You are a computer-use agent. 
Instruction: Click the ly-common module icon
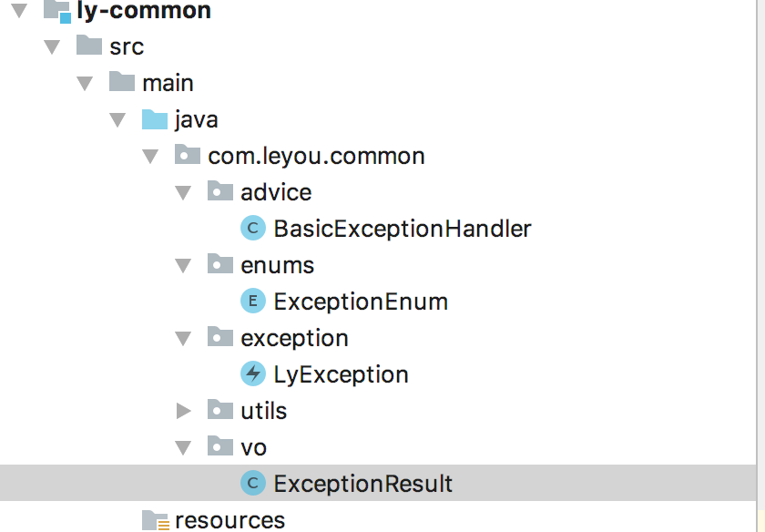pyautogui.click(x=56, y=11)
